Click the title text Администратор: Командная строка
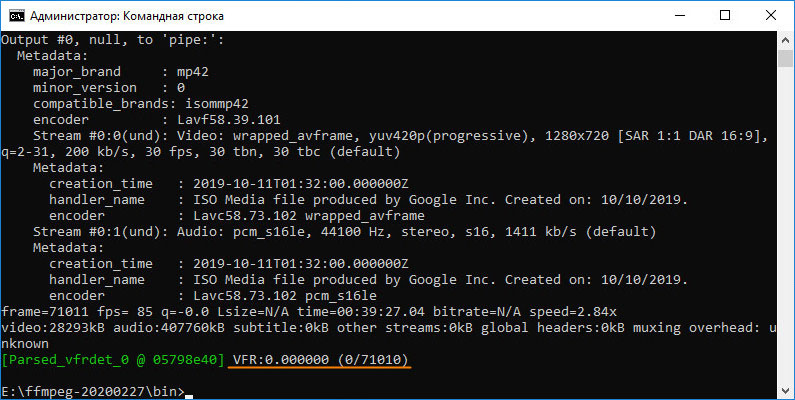Viewport: 795px width, 400px height. tap(127, 16)
